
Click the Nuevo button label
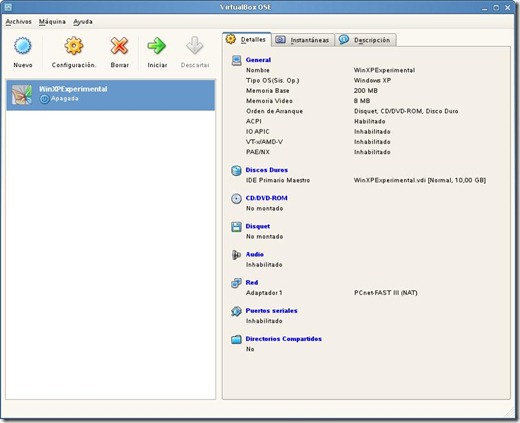point(23,65)
